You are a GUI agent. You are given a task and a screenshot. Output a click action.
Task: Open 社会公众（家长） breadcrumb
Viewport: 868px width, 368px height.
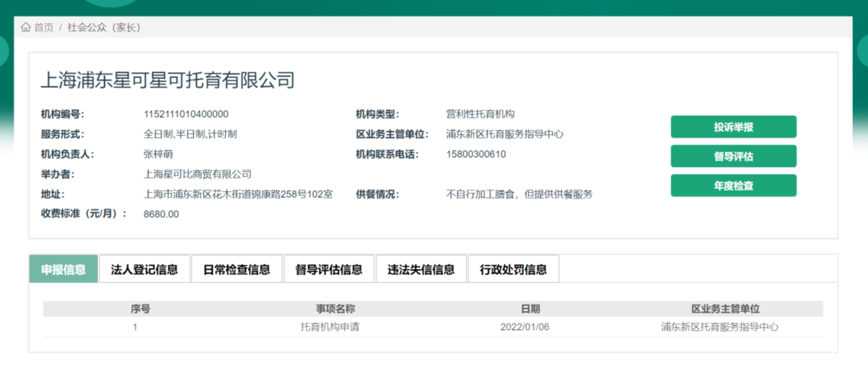pos(105,27)
